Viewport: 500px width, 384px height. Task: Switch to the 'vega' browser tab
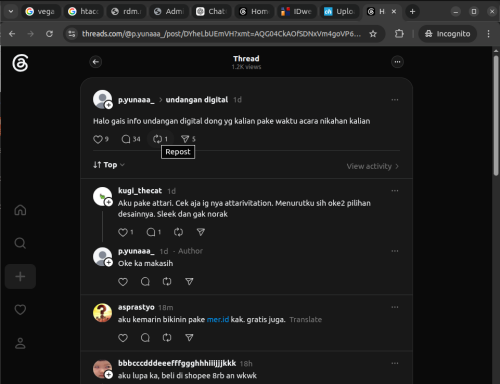(41, 12)
